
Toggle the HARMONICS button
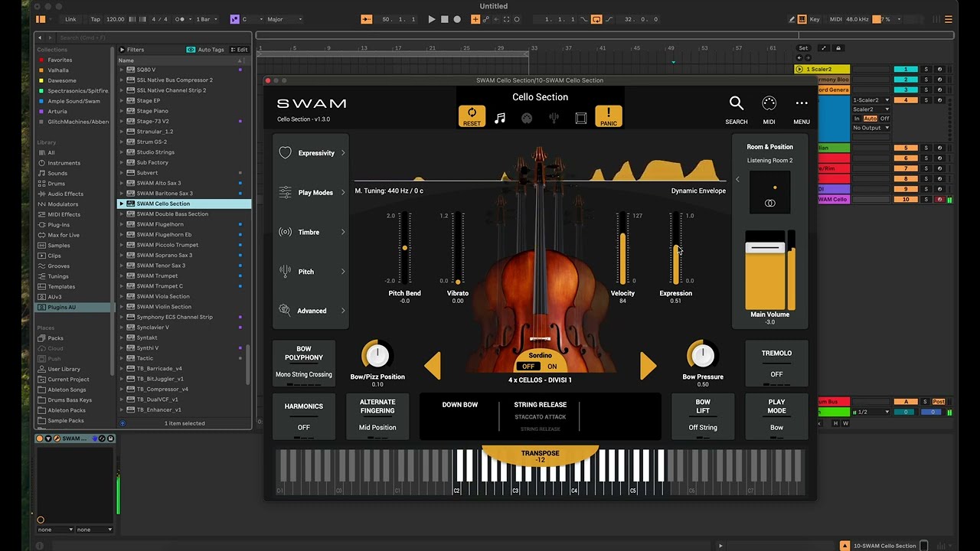coord(304,416)
